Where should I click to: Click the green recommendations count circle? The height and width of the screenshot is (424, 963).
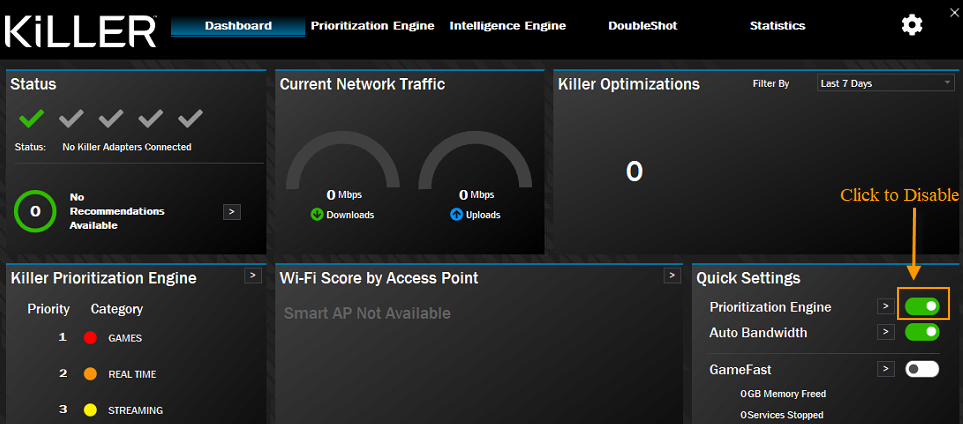35,211
